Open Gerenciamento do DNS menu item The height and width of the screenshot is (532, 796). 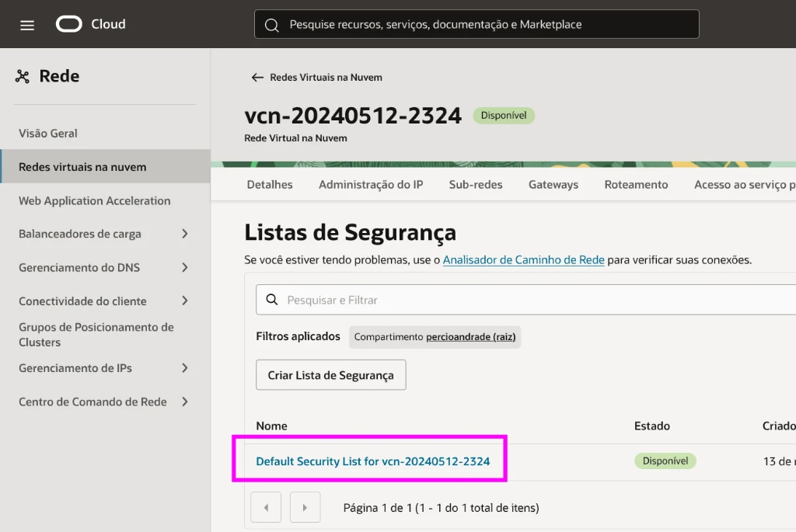pyautogui.click(x=79, y=267)
